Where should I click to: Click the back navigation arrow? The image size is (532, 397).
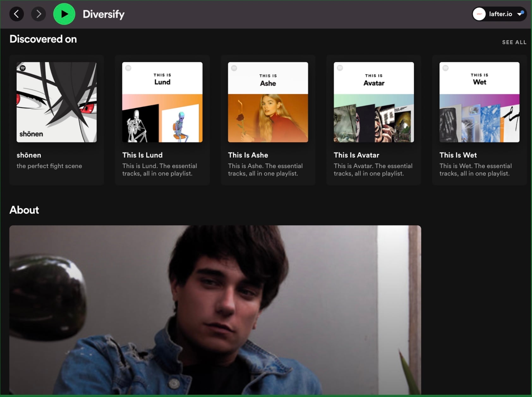point(16,14)
